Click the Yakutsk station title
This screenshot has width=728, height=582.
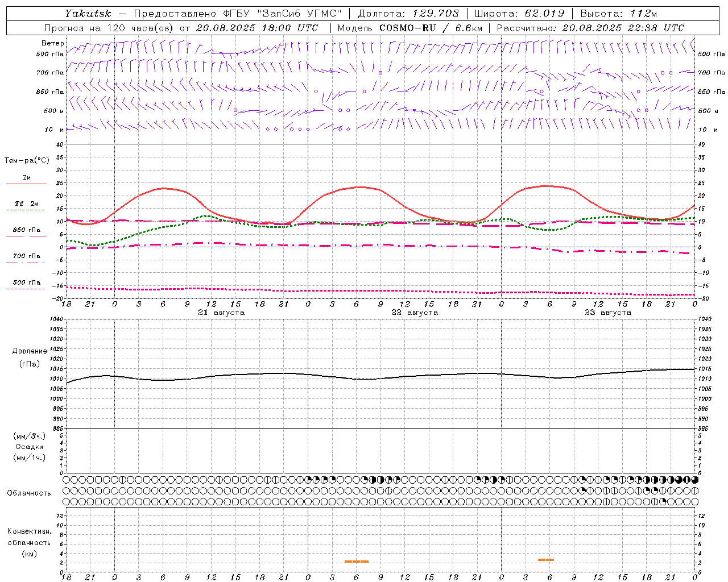[x=88, y=13]
